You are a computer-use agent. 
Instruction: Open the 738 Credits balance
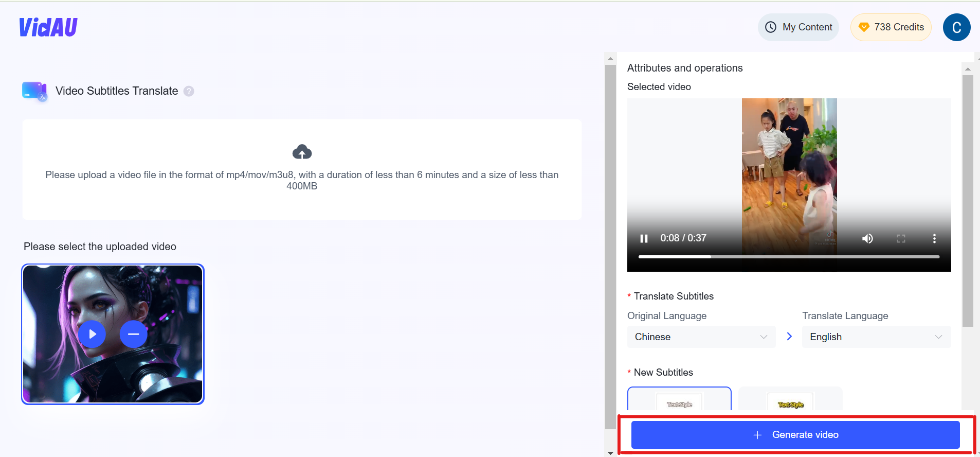(x=891, y=27)
